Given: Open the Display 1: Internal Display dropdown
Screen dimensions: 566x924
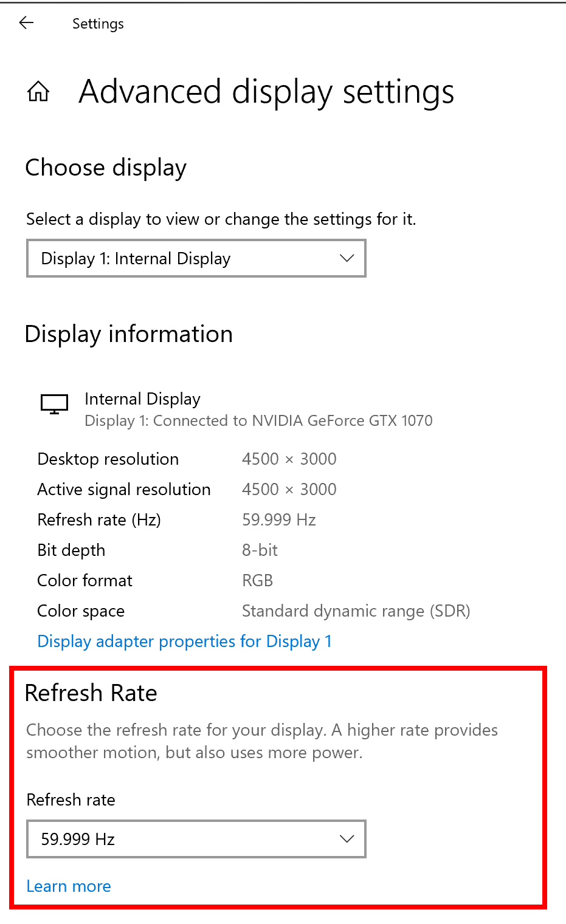Looking at the screenshot, I should pyautogui.click(x=196, y=258).
